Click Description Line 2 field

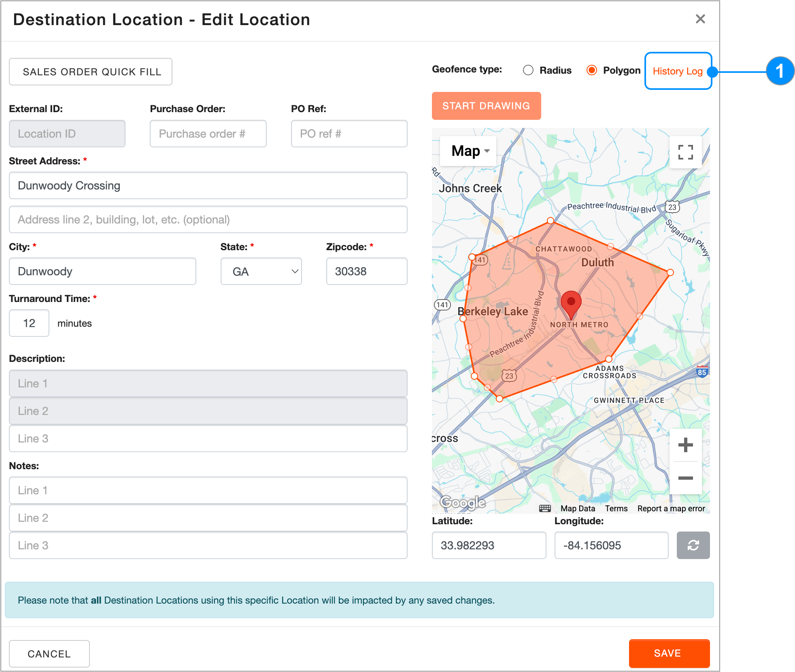(208, 411)
